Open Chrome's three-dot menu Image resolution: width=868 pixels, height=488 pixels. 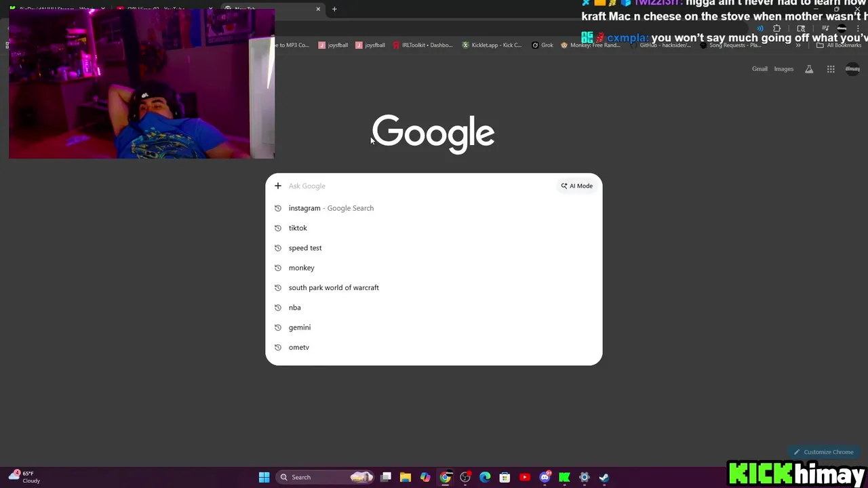(858, 28)
